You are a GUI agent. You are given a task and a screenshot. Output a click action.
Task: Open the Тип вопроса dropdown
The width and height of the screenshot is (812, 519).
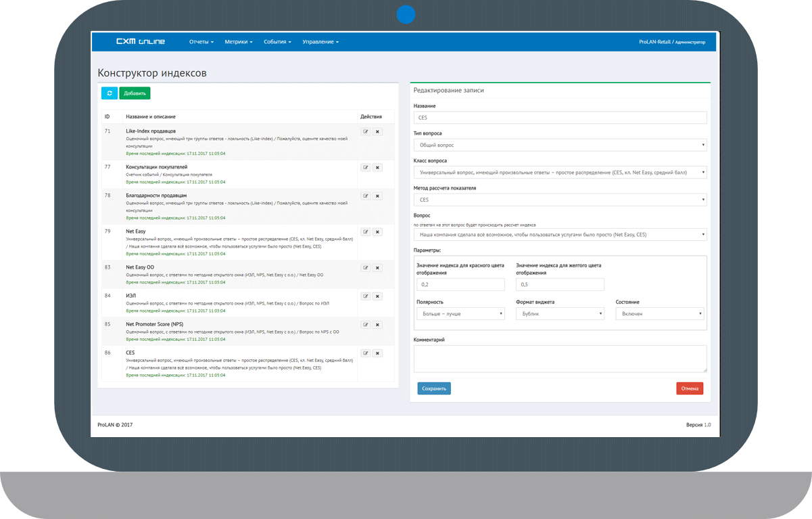click(x=560, y=145)
